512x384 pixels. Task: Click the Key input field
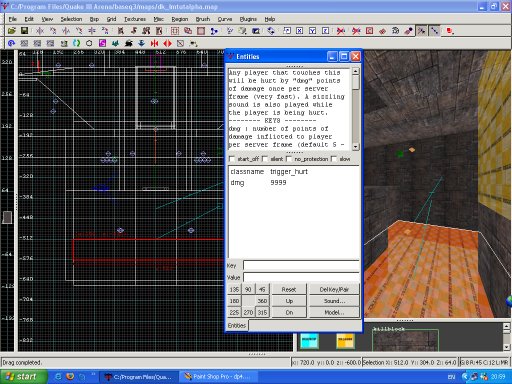301,265
